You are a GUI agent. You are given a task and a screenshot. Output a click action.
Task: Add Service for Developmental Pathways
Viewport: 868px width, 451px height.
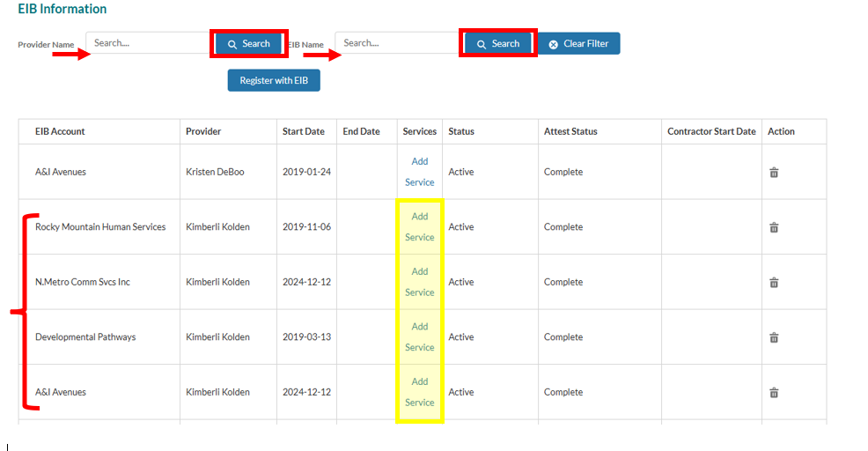420,336
